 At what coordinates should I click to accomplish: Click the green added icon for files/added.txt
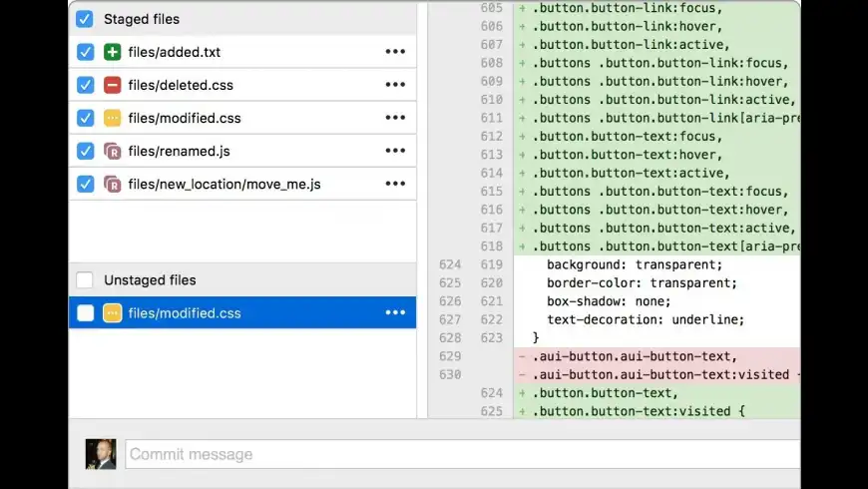(113, 52)
